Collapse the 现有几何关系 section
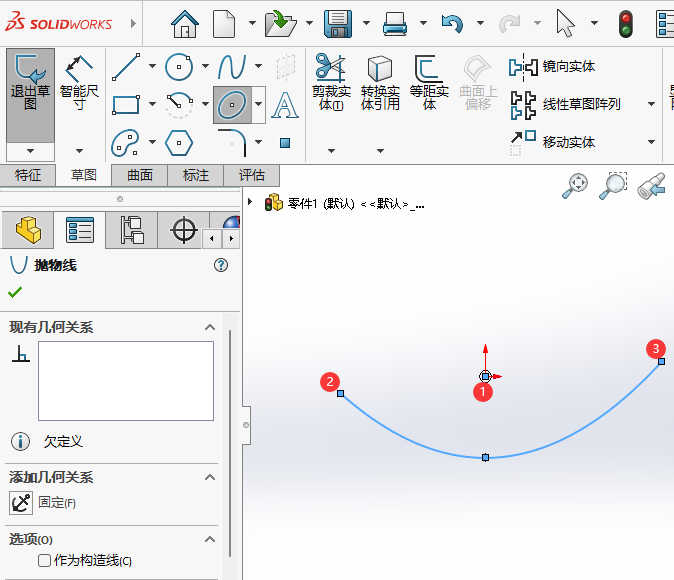 click(210, 328)
